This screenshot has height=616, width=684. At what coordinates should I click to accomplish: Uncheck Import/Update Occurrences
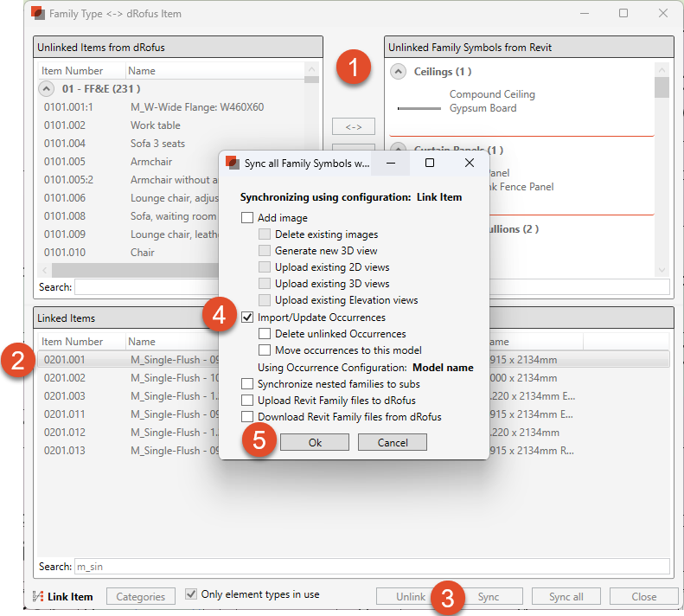(248, 318)
